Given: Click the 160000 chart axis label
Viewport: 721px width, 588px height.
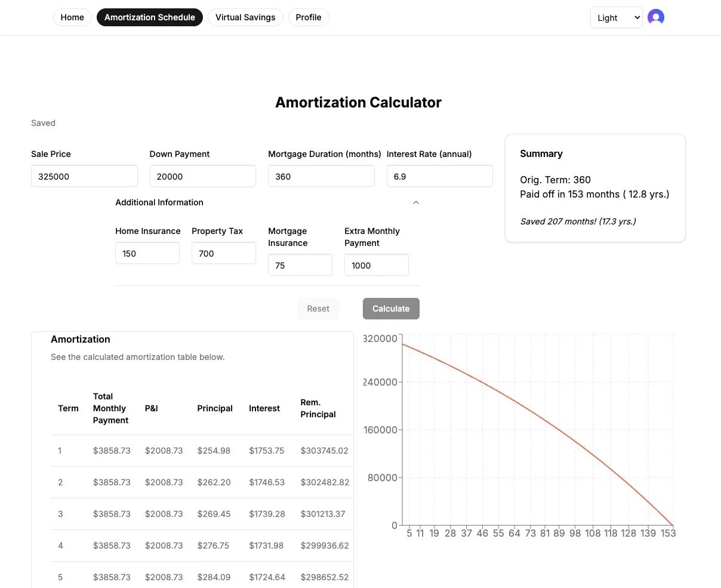Looking at the screenshot, I should point(380,430).
